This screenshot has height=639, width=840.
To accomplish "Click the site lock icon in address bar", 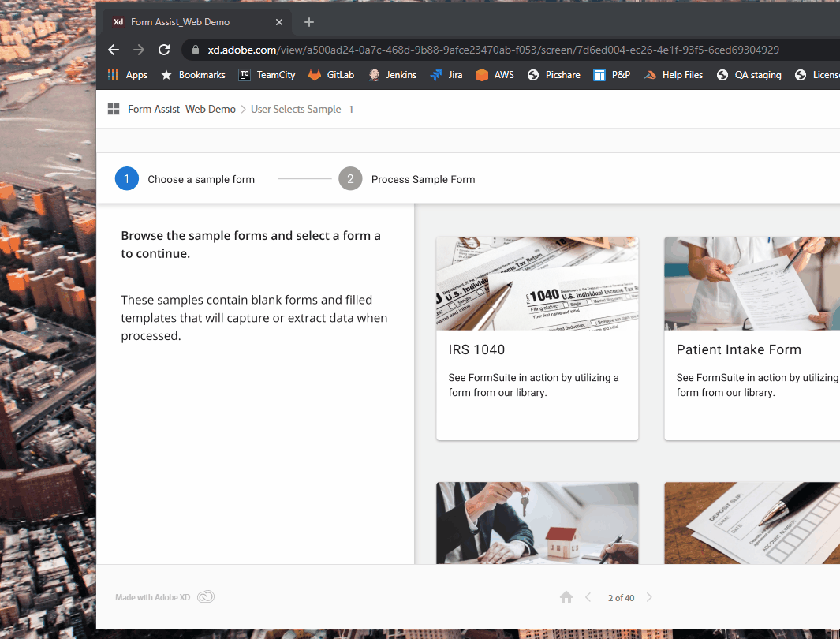I will pyautogui.click(x=196, y=50).
